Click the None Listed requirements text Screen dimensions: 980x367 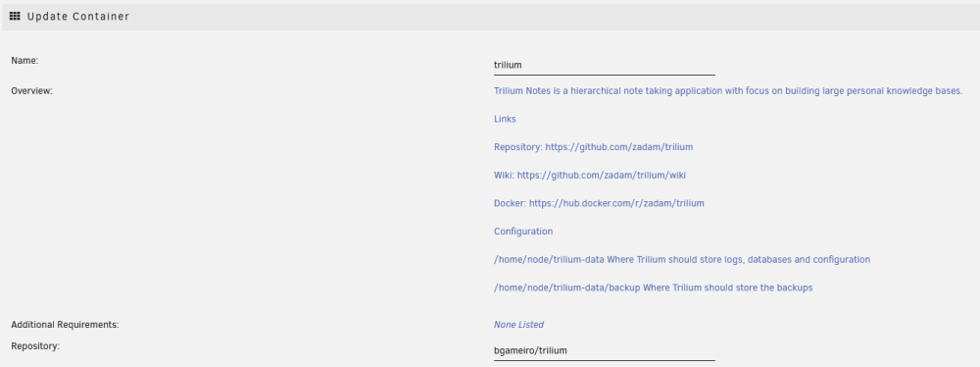[x=518, y=325]
